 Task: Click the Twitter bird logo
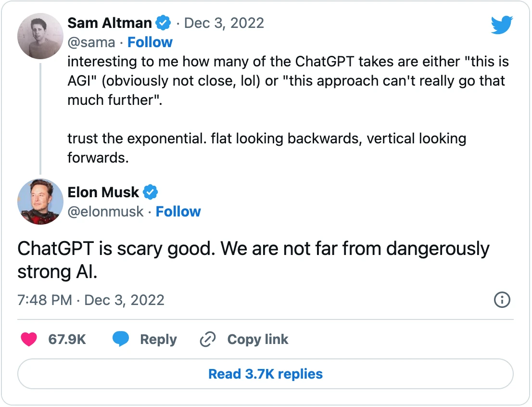pos(502,25)
